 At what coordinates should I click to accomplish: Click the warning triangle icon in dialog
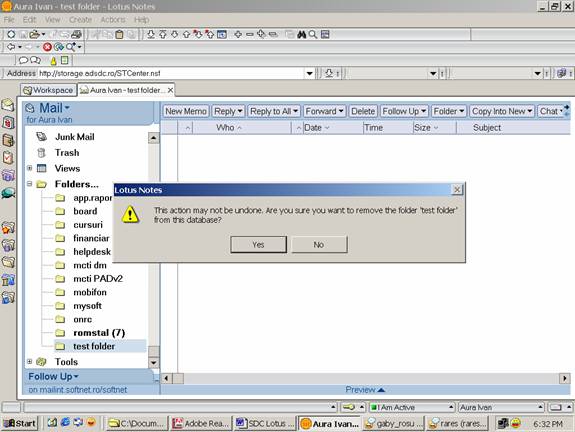tap(130, 214)
